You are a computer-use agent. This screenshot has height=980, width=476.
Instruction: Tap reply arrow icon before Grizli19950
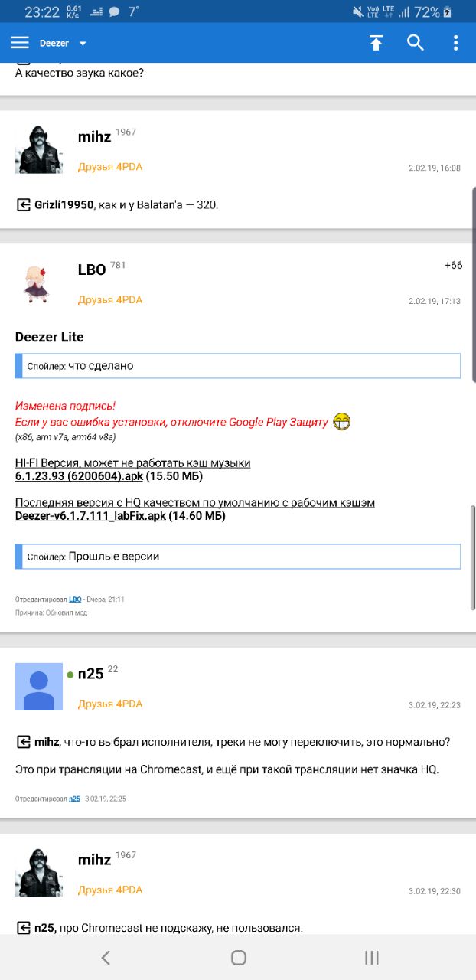click(x=24, y=204)
